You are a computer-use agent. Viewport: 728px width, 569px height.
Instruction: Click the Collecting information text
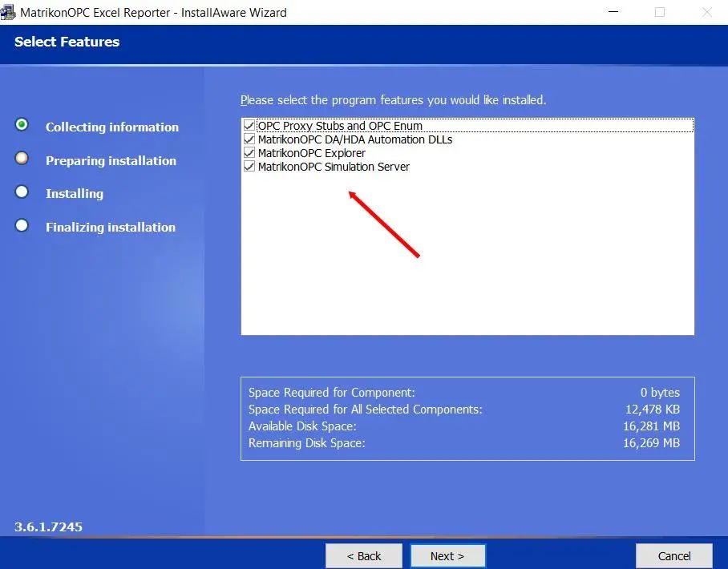(x=112, y=127)
